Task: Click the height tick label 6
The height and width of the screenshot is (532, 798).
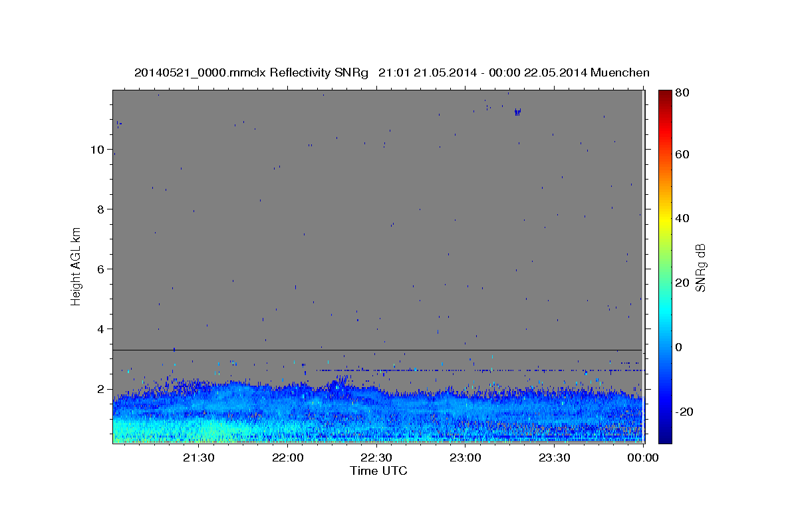Action: point(102,269)
